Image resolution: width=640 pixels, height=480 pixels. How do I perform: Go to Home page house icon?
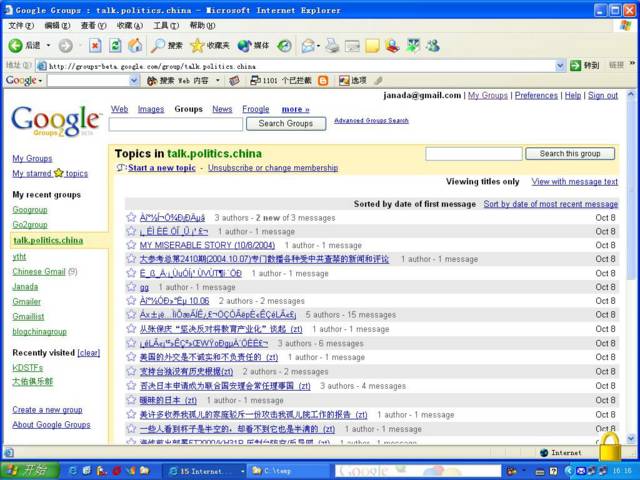coord(135,45)
